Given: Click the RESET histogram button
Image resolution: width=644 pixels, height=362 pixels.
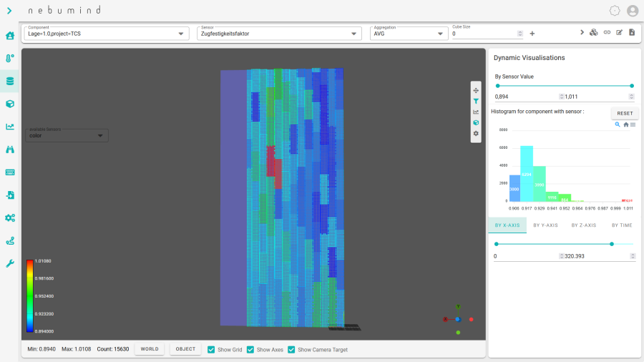Looking at the screenshot, I should point(625,113).
